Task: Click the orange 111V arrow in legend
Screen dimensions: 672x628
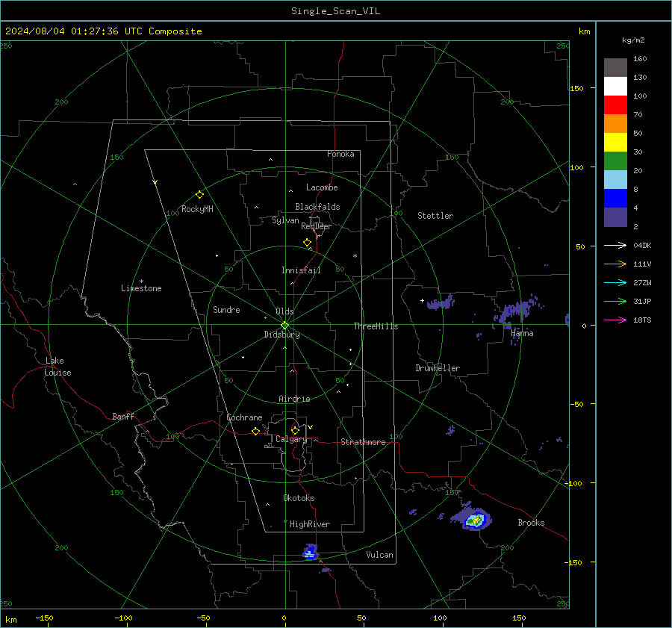Action: click(x=615, y=264)
